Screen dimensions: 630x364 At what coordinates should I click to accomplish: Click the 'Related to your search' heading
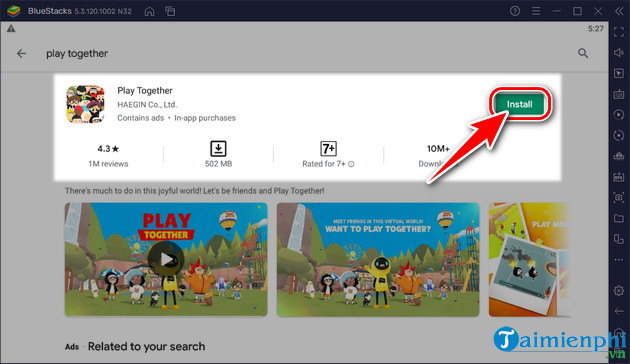click(x=146, y=346)
